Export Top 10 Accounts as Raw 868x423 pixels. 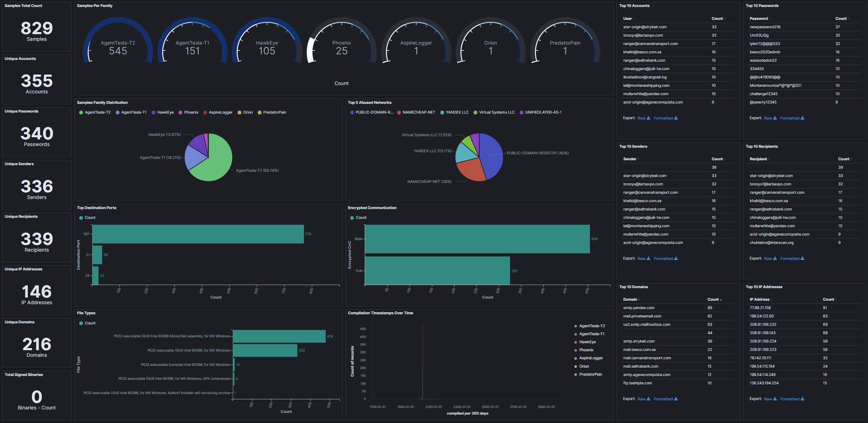[x=644, y=118]
